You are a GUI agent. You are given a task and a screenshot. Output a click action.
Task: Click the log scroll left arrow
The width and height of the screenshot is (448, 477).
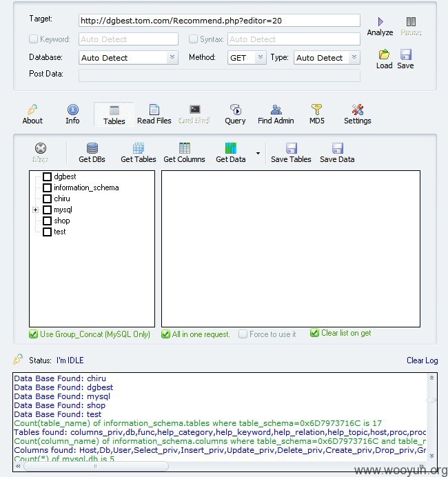click(18, 467)
